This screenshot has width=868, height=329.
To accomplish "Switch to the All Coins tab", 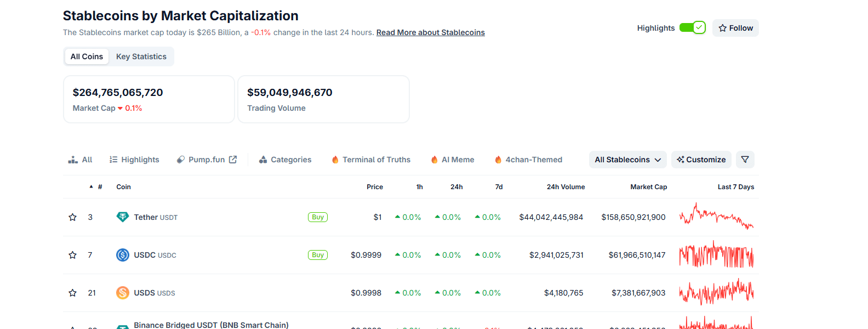I will pyautogui.click(x=87, y=56).
